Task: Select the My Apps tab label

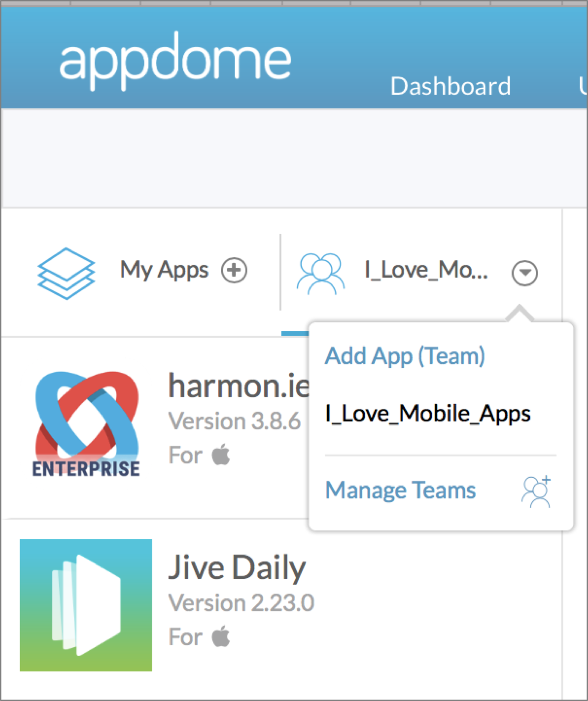Action: point(164,270)
